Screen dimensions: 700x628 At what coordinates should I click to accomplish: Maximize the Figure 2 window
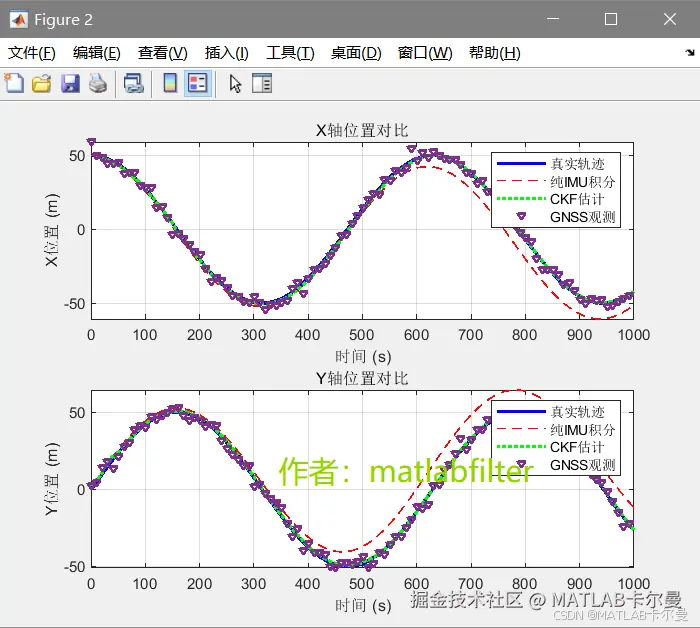coord(611,19)
